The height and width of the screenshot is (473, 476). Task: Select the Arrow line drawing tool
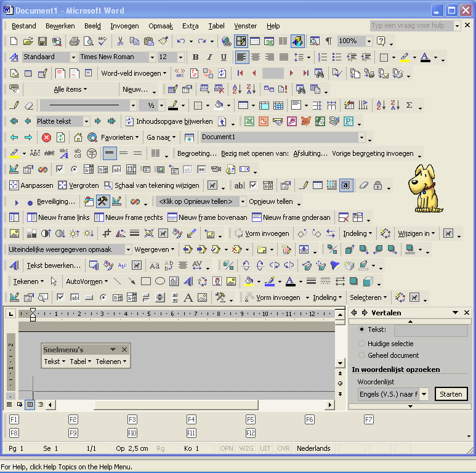[132, 281]
